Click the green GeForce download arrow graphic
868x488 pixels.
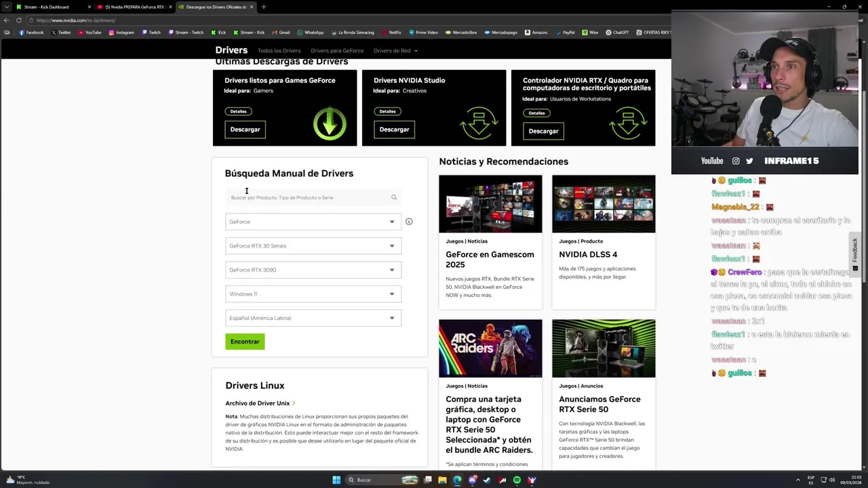[x=330, y=123]
